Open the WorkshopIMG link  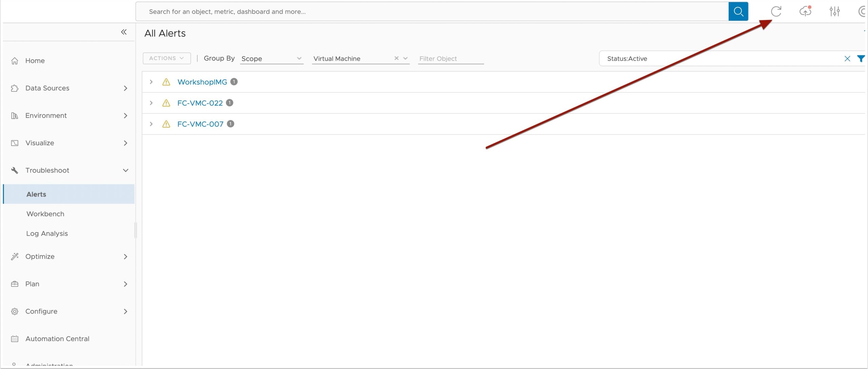[x=202, y=82]
